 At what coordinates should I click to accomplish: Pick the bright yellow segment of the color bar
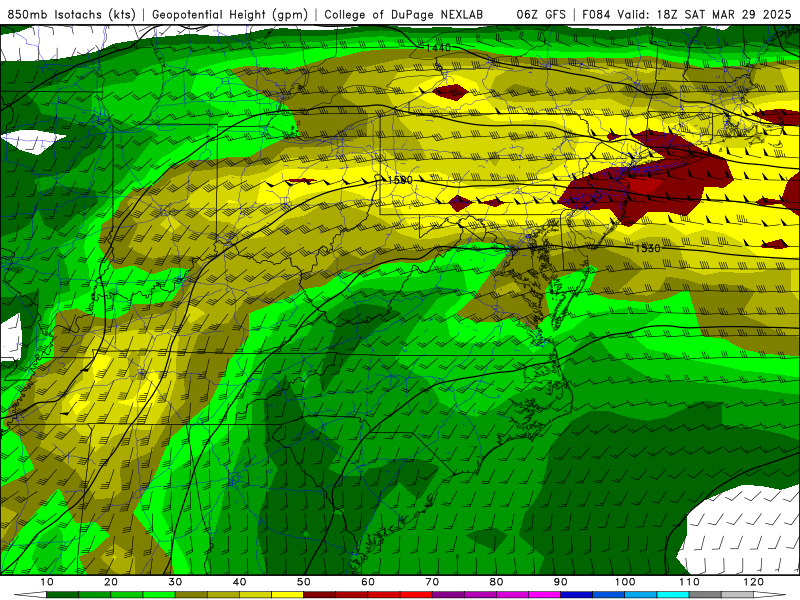click(287, 594)
